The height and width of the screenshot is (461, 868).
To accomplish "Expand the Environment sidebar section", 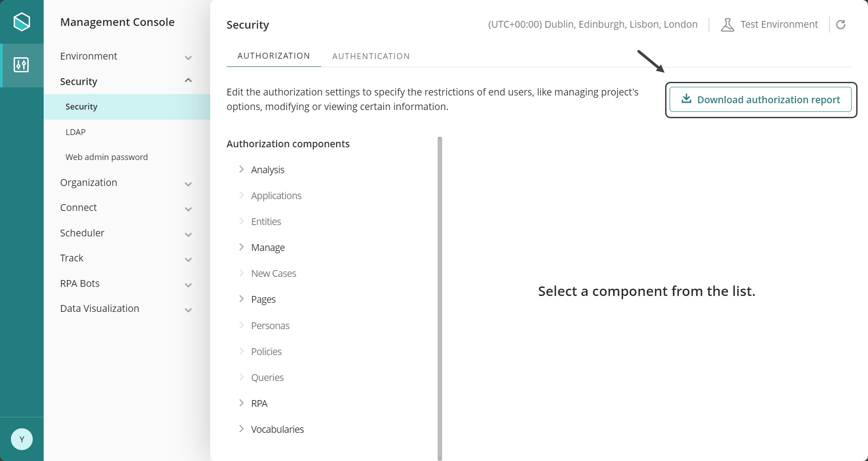I will click(x=188, y=57).
